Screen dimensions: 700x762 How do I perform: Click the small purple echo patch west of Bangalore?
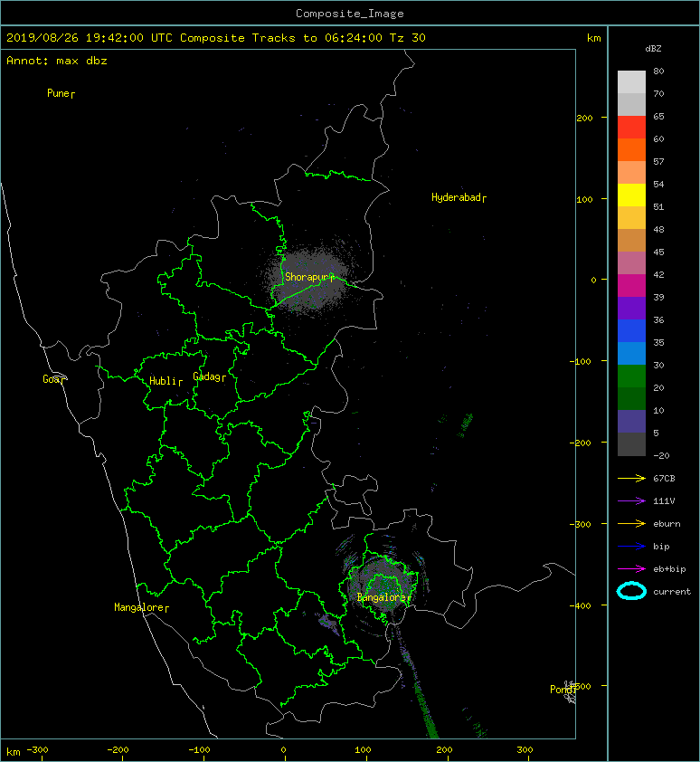coord(329,624)
